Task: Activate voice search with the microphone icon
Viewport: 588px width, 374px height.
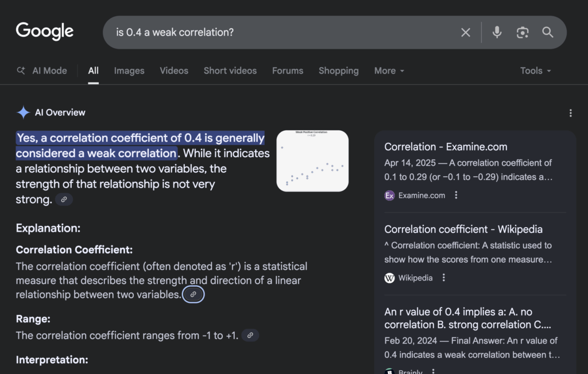Action: tap(496, 32)
